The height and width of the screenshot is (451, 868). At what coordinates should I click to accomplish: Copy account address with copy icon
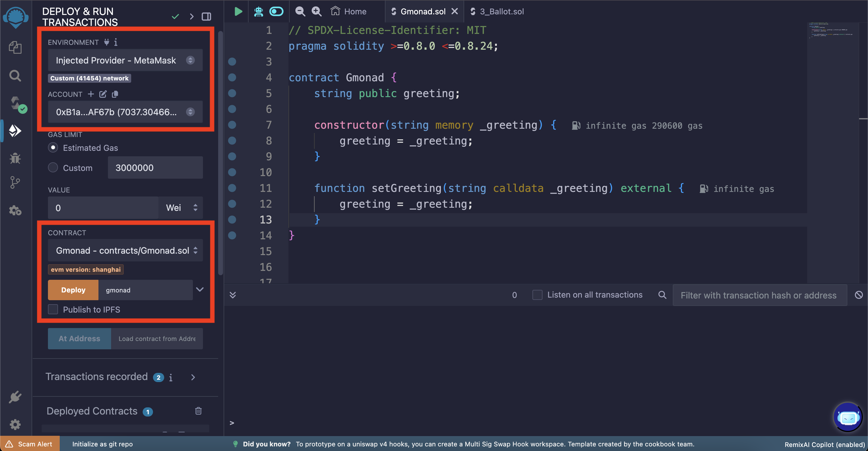(115, 94)
